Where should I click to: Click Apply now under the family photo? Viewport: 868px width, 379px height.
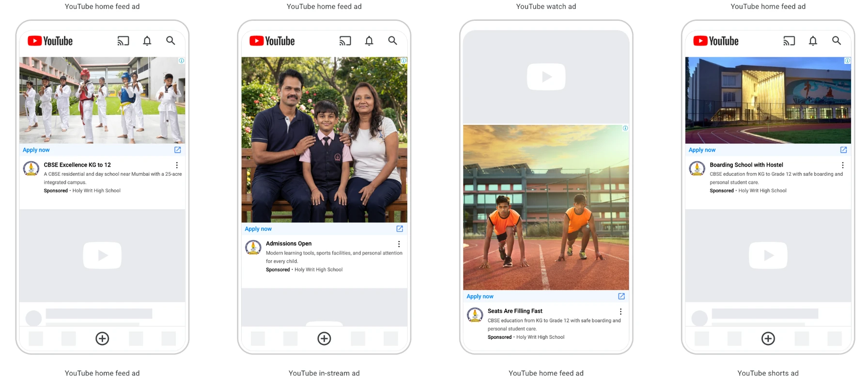[x=258, y=229]
